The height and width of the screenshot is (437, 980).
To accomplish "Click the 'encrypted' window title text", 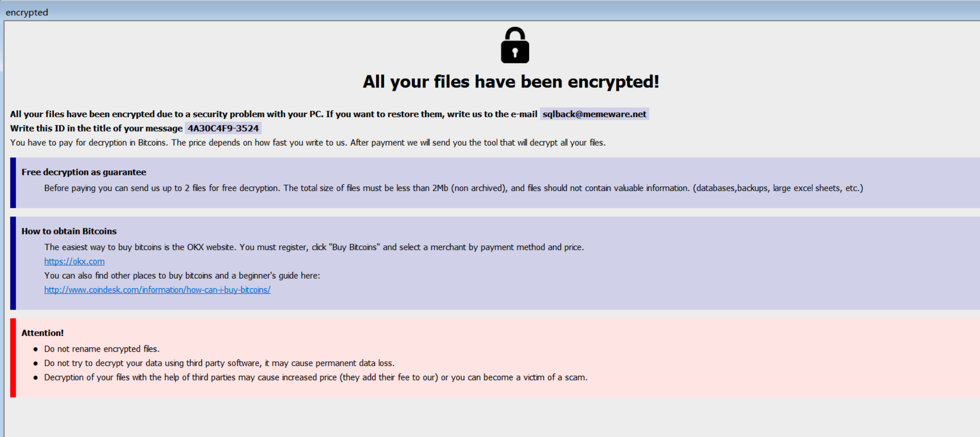I will [x=27, y=12].
